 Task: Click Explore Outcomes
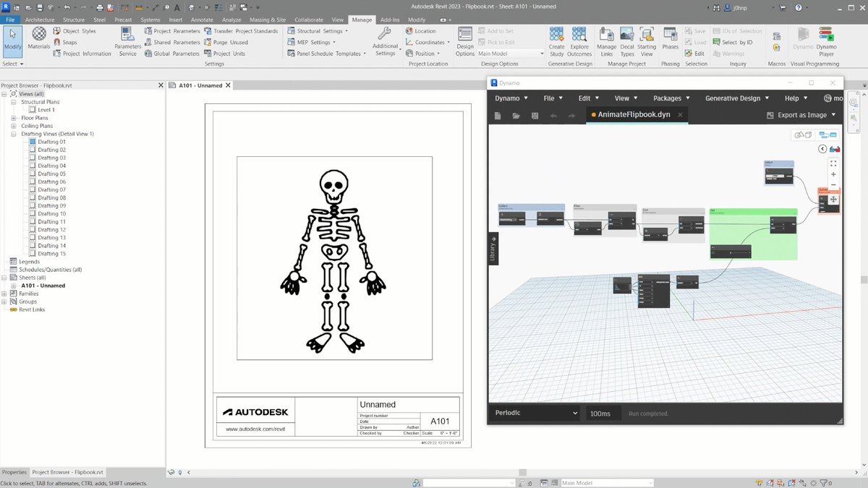point(579,42)
